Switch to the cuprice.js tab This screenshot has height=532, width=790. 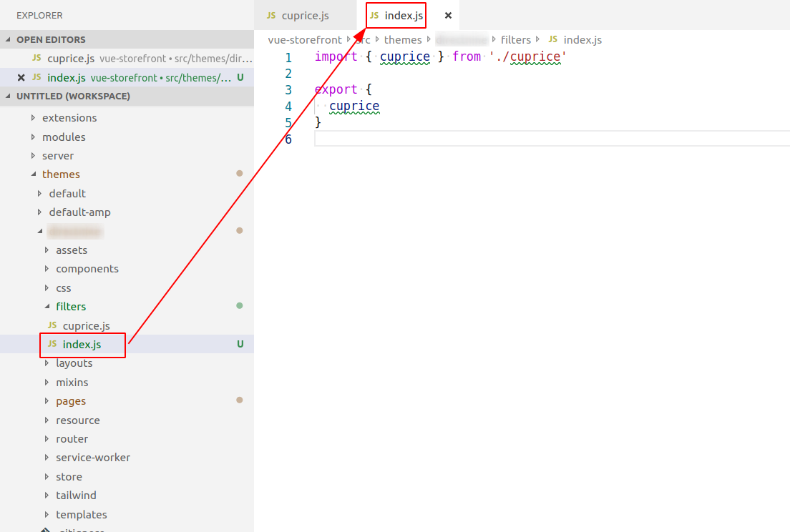point(306,15)
